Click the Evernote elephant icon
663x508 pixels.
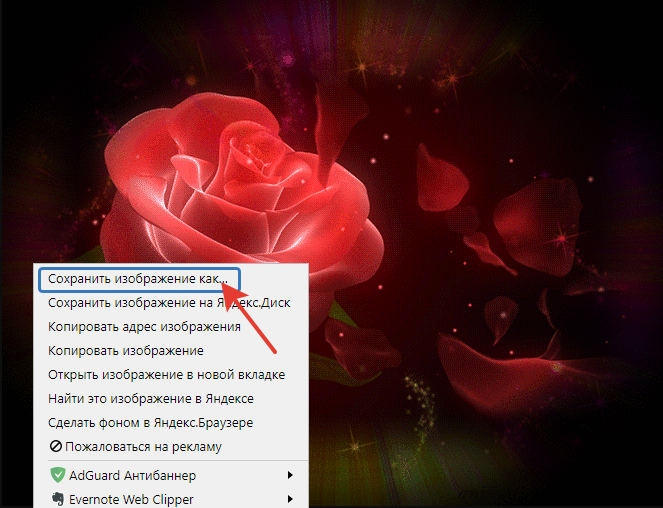pos(58,499)
